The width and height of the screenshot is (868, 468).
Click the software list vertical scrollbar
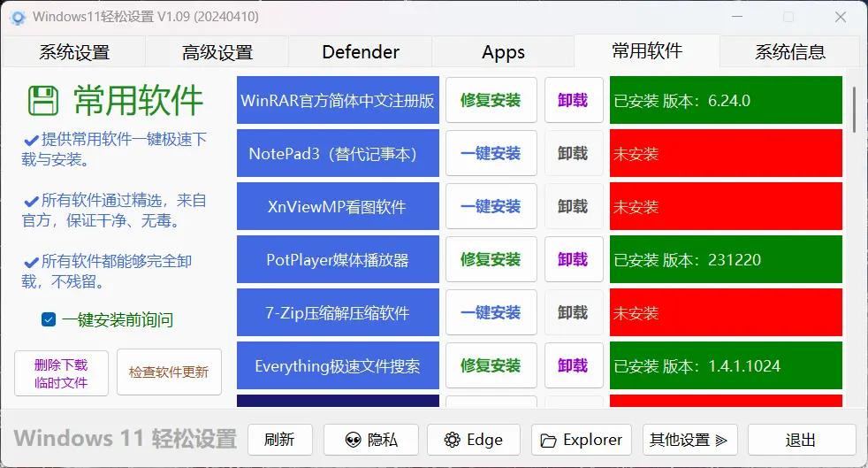pyautogui.click(x=854, y=110)
